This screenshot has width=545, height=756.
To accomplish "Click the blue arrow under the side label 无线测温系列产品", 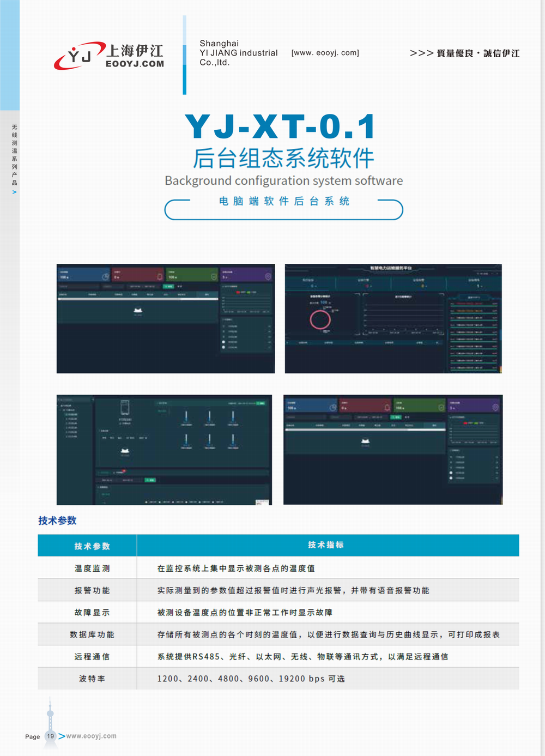I will [14, 192].
